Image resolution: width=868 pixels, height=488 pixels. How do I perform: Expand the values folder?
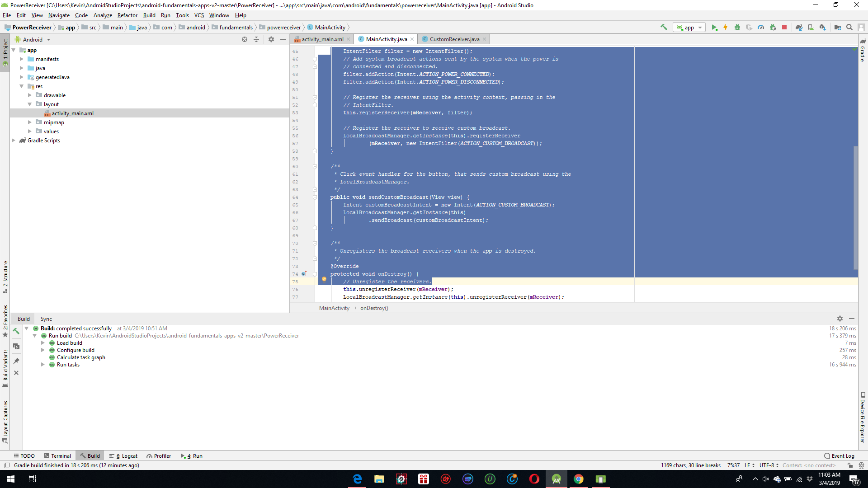(30, 131)
